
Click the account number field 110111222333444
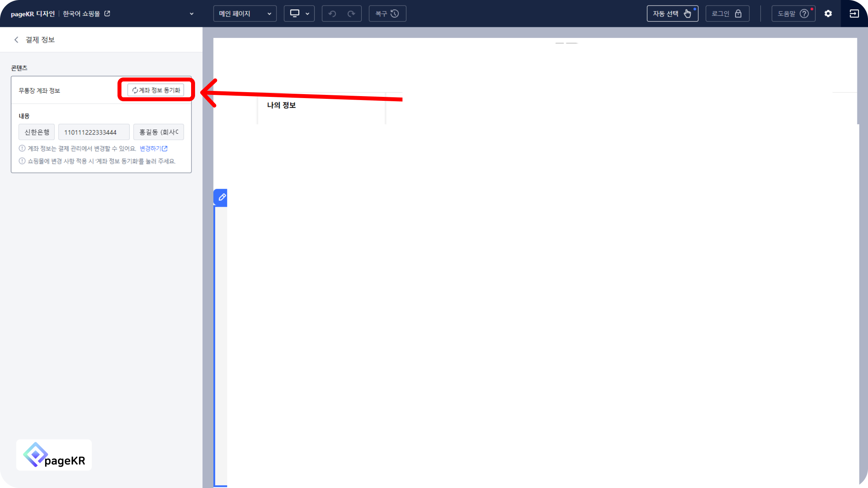pos(94,132)
